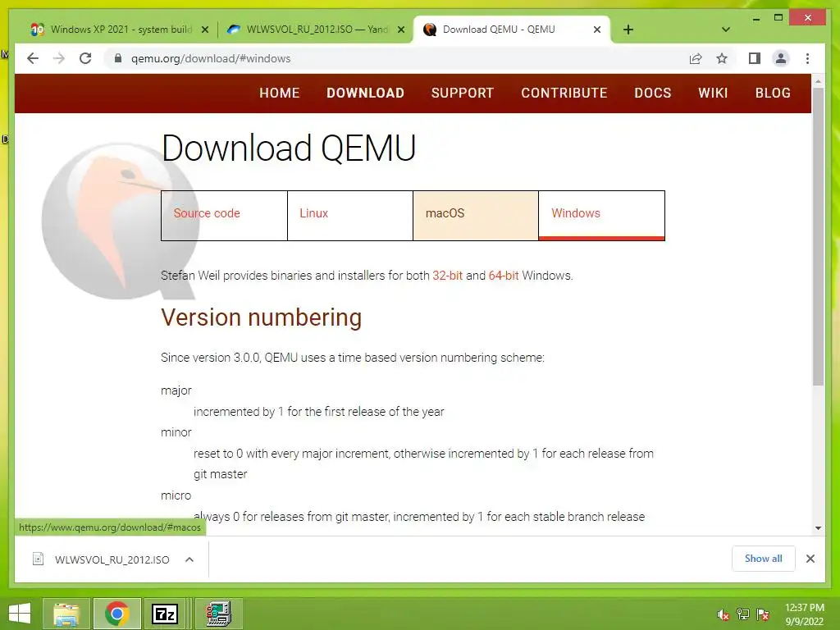Click the browser forward arrow
Viewport: 840px width, 630px height.
click(59, 58)
